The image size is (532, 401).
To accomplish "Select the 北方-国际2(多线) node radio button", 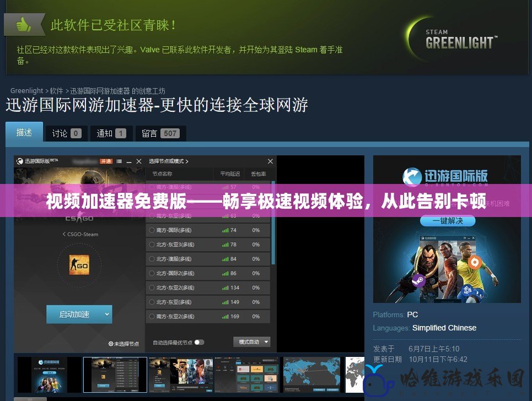I will click(152, 273).
